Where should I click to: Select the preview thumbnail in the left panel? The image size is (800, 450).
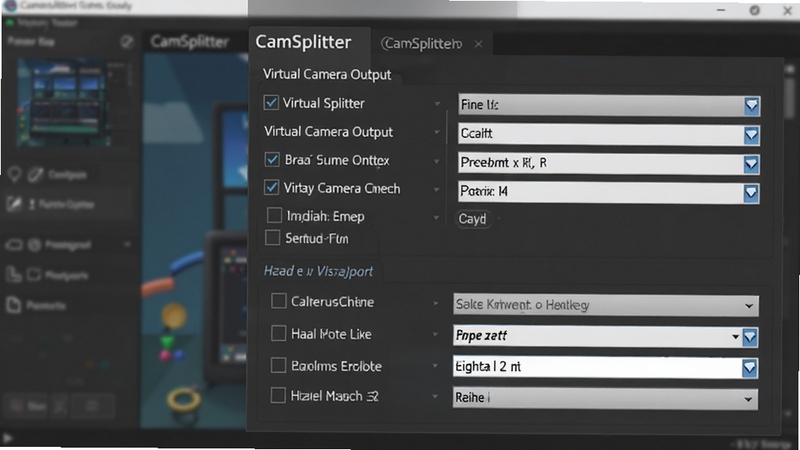pyautogui.click(x=64, y=102)
